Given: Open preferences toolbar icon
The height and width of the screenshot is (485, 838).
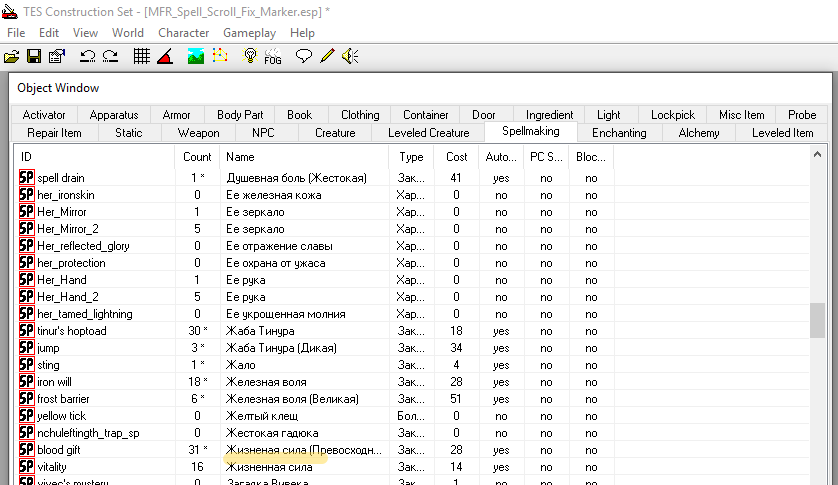Looking at the screenshot, I should tap(57, 56).
